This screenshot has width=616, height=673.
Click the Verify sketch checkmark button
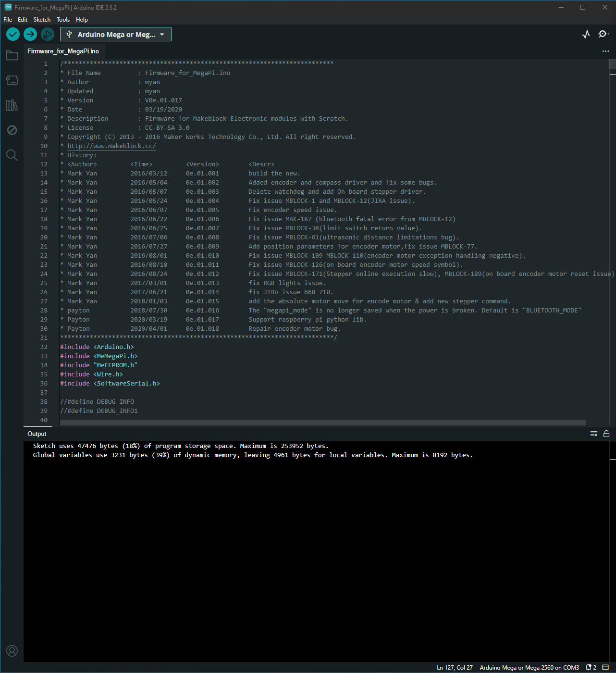pyautogui.click(x=13, y=34)
